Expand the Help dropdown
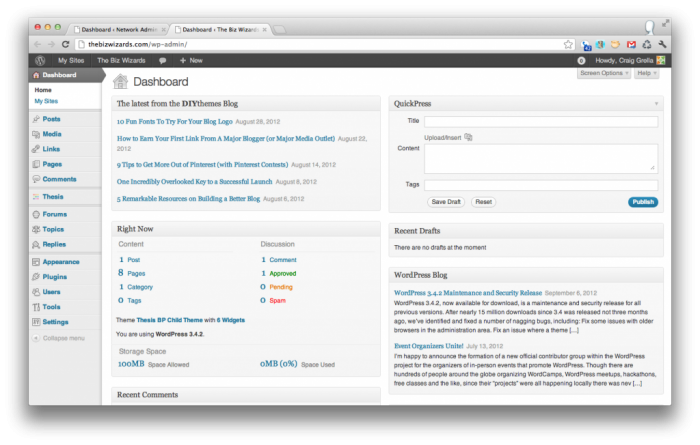Image resolution: width=700 pixels, height=445 pixels. 646,73
